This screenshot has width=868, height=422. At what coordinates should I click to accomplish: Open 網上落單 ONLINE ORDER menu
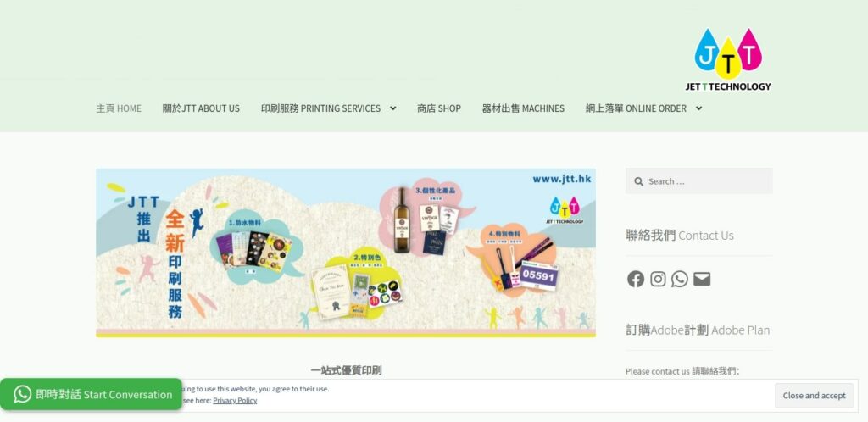click(x=636, y=108)
